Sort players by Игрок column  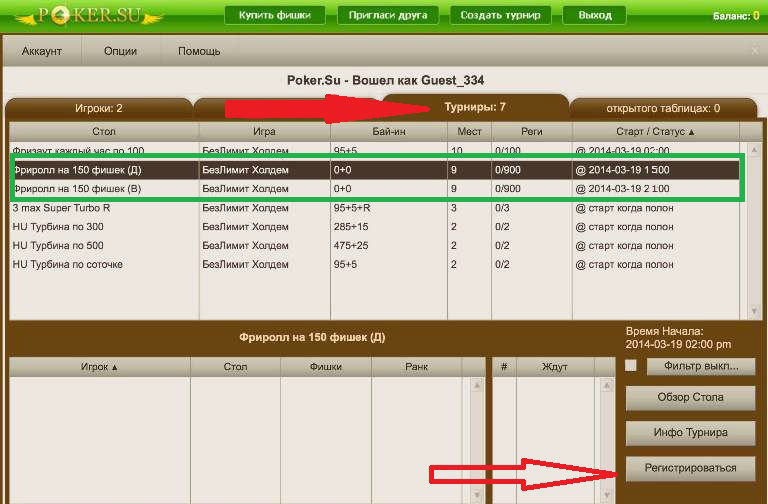pos(99,367)
